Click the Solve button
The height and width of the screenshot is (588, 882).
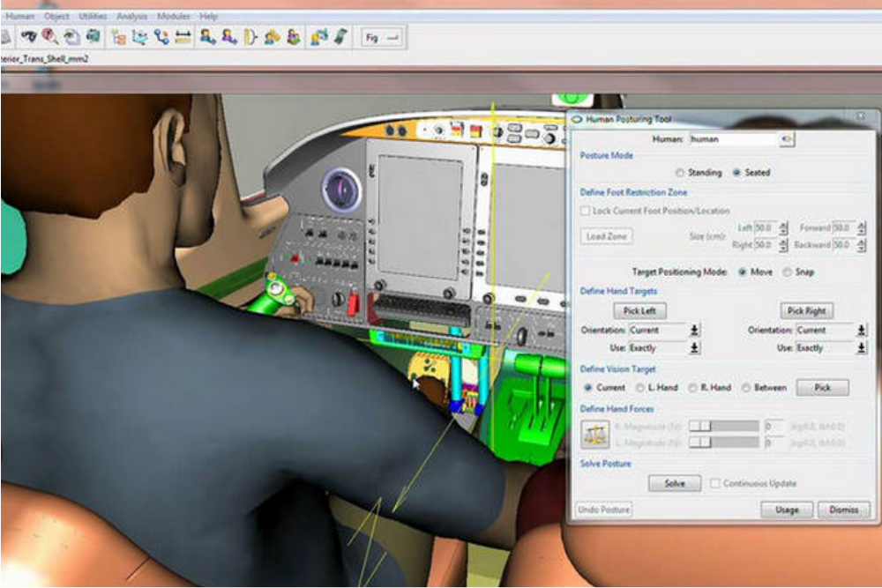(675, 483)
